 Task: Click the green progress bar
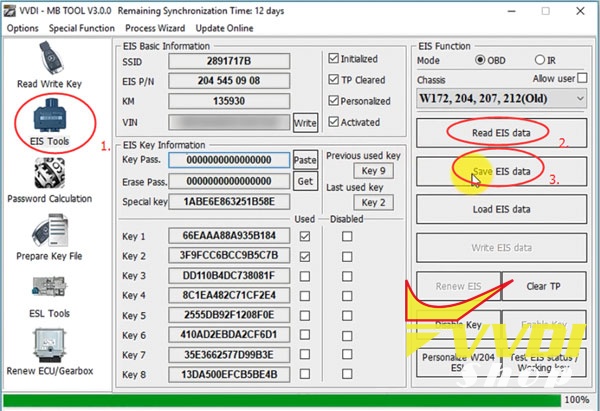pos(282,400)
